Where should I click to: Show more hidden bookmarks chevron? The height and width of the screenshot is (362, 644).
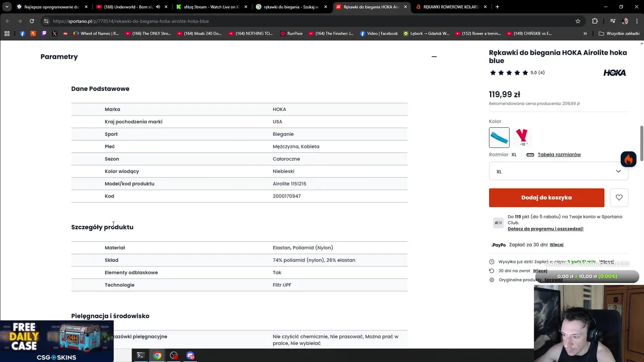coord(585,34)
